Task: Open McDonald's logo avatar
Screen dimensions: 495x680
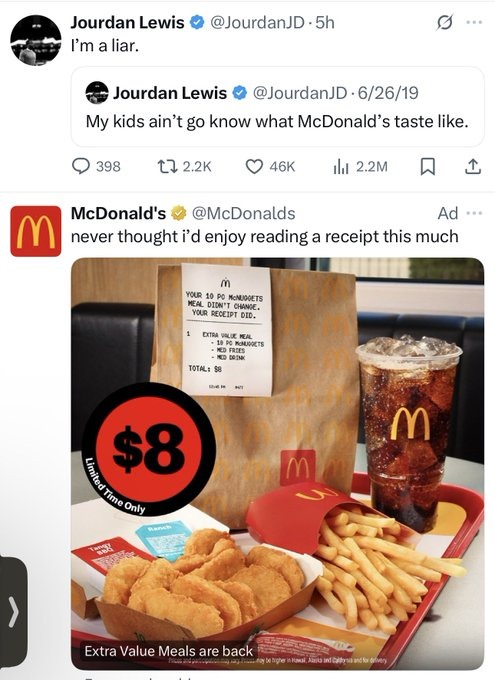Action: click(x=36, y=231)
